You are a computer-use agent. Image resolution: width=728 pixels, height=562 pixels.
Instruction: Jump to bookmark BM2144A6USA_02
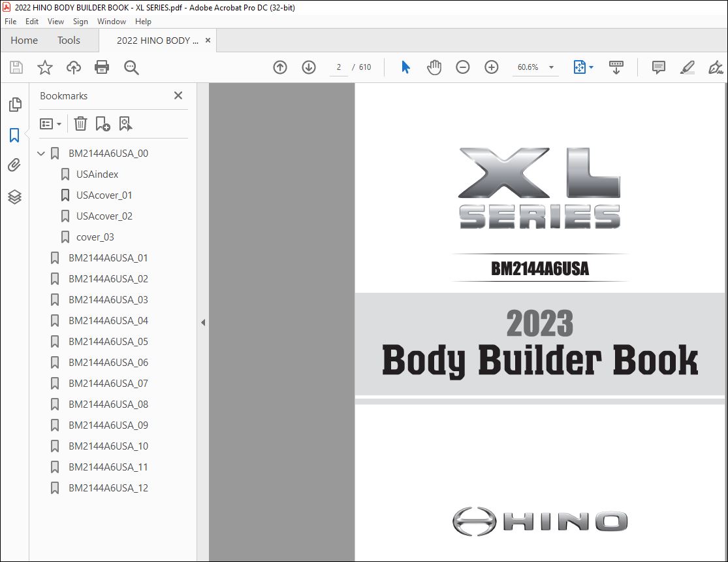pyautogui.click(x=108, y=279)
